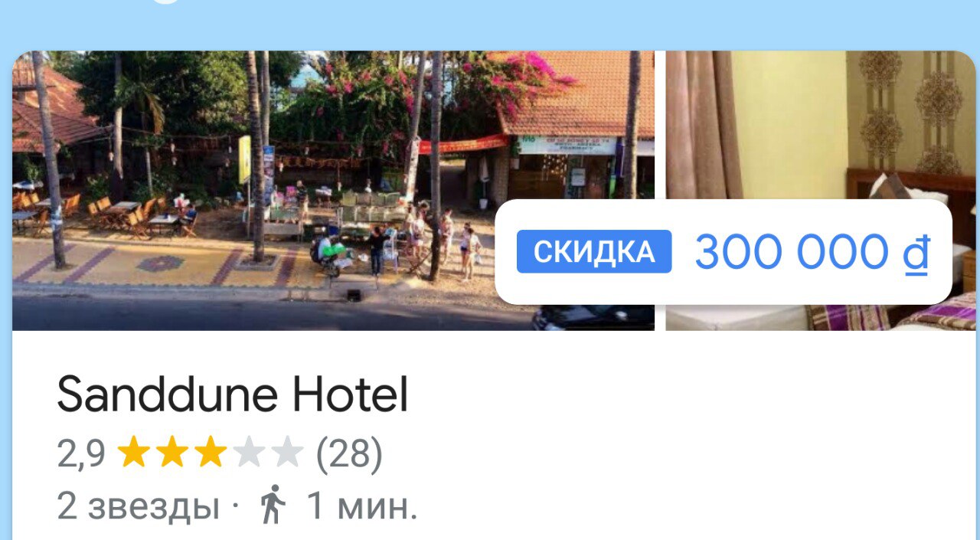Screen dimensions: 980x540
Task: Open the Sanddune Hotel title
Action: 233,395
